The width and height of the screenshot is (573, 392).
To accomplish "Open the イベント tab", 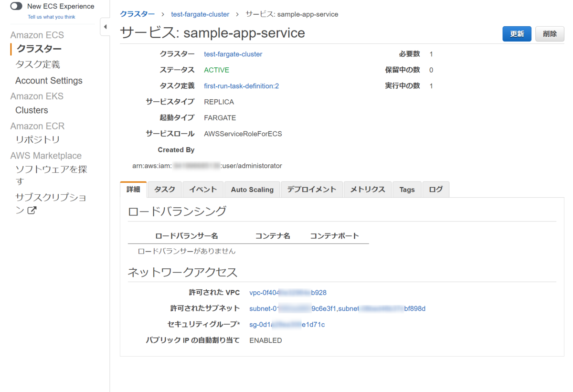I will 202,189.
